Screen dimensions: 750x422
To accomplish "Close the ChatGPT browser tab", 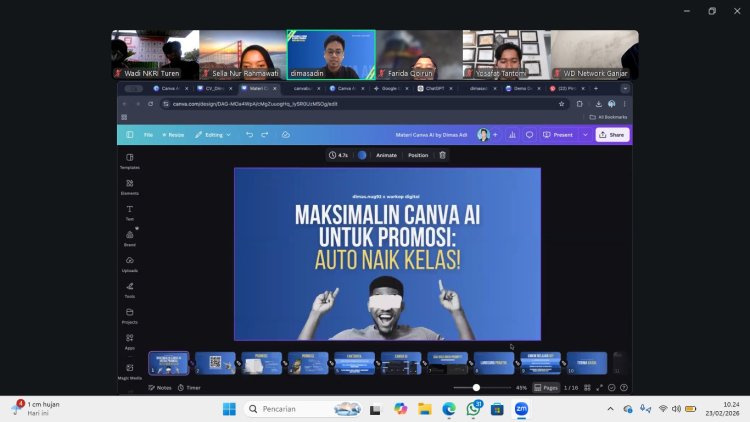I will click(x=451, y=89).
